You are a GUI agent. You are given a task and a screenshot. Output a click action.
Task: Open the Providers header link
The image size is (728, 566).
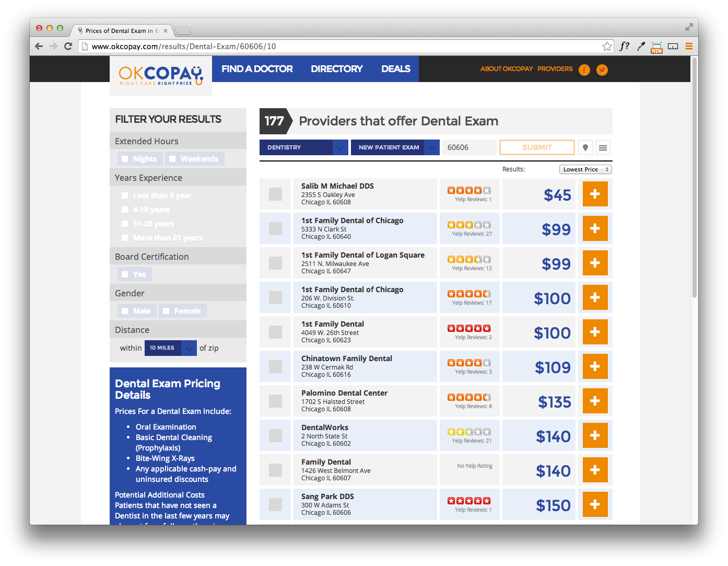555,69
